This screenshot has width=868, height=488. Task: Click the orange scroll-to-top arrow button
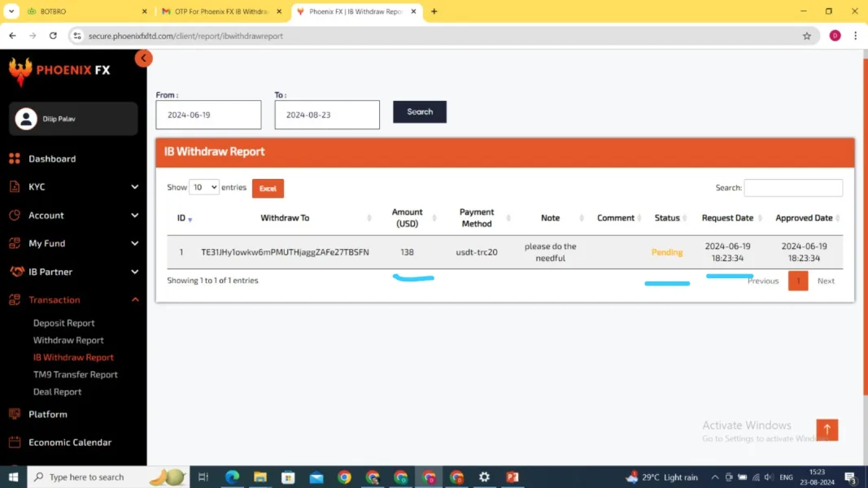tap(827, 430)
